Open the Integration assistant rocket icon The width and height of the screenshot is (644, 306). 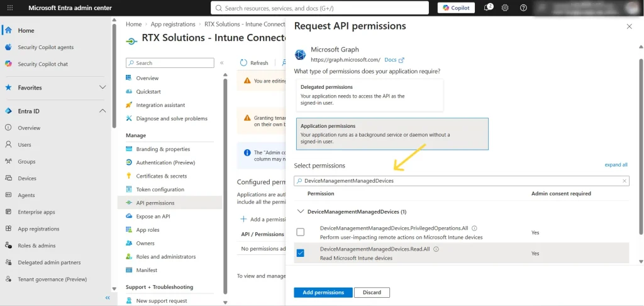(x=129, y=105)
